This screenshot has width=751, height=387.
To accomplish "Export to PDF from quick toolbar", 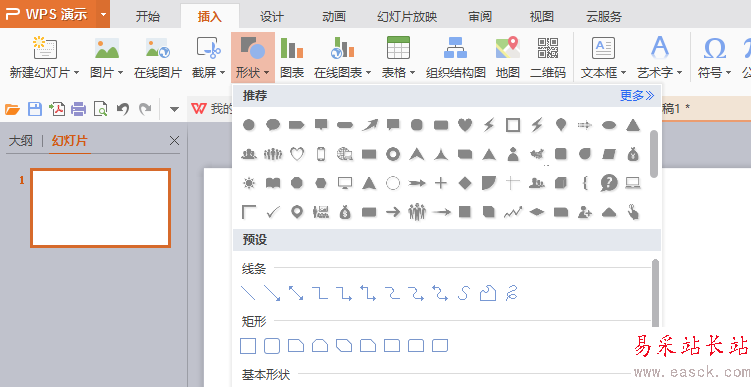I will pos(57,109).
